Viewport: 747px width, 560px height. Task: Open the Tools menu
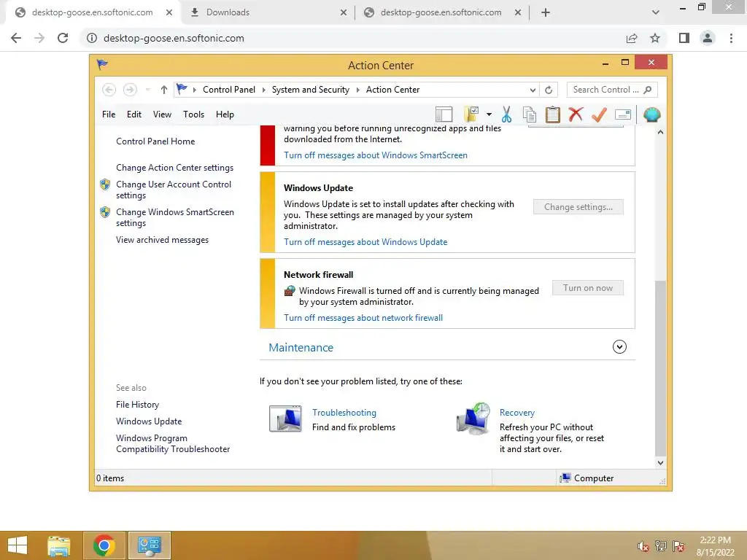point(193,114)
